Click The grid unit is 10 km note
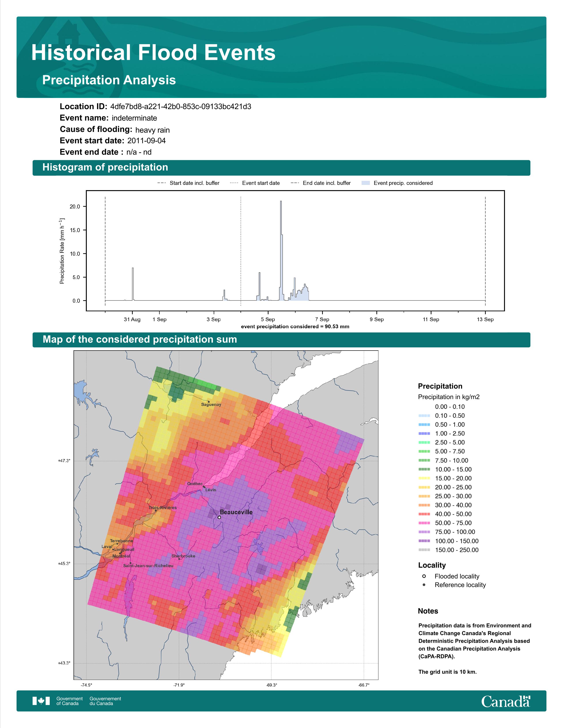Viewport: 563px width, 728px height. point(448,672)
